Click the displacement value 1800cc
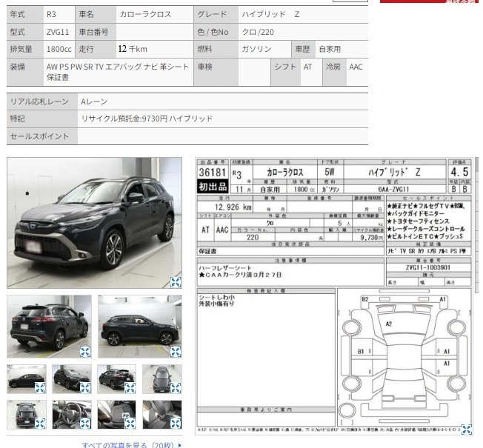This screenshot has height=448, width=483. (59, 49)
